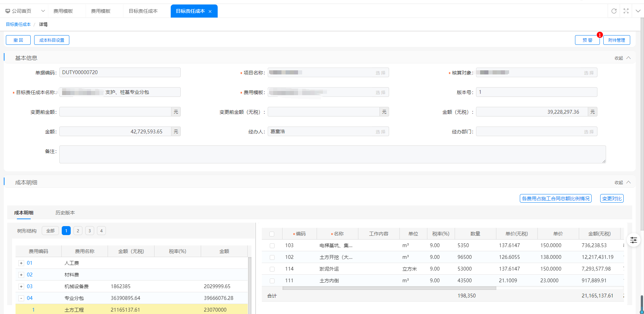Click the 金额(无税) column header in detail table
Viewport: 644px width, 314px height.
600,234
